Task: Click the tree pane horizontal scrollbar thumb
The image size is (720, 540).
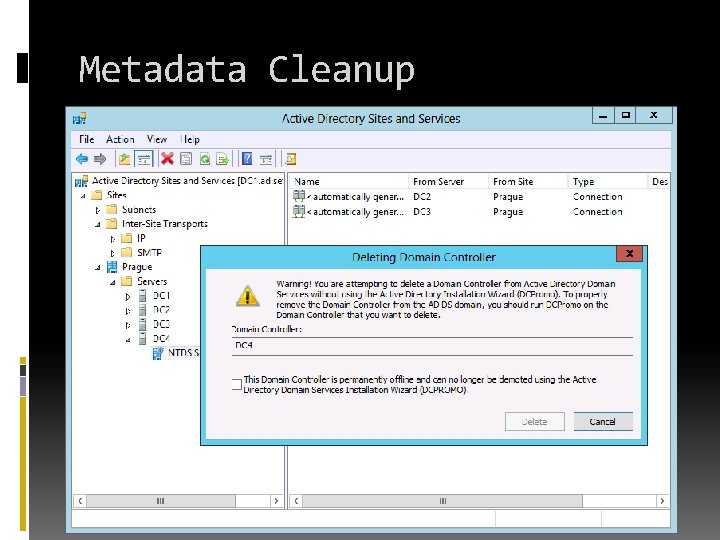Action: 161,501
